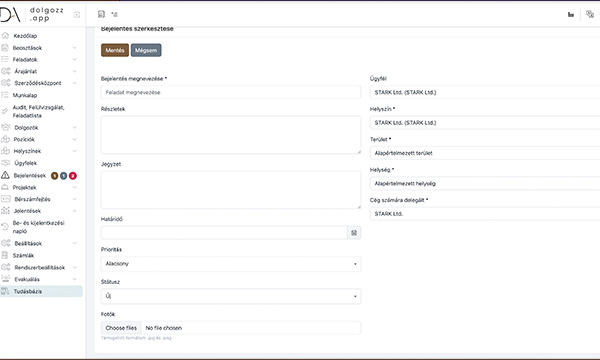Viewport: 600px width, 360px height.
Task: Collapse sidebar with the toggle icon
Action: tap(77, 15)
